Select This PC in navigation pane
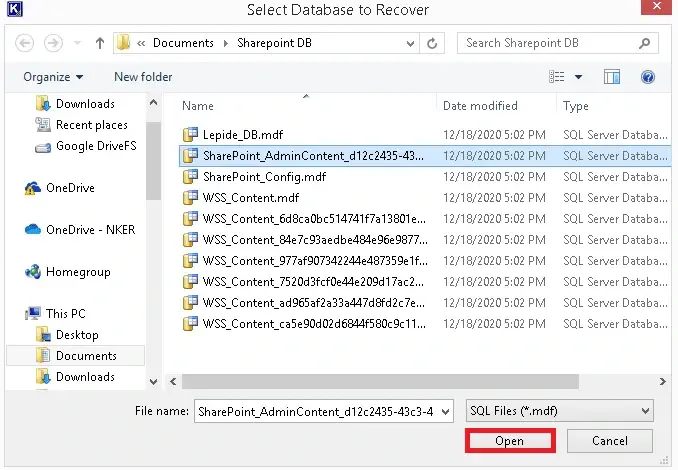Screen dimensions: 678x470 tap(55, 314)
